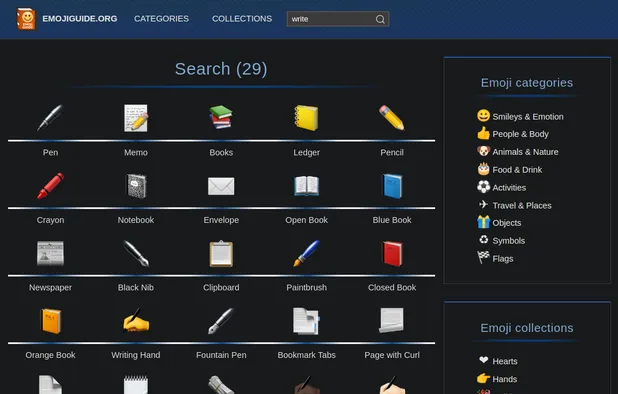This screenshot has height=394, width=618.
Task: Click the 'Page with Curl' label text
Action: coord(392,355)
